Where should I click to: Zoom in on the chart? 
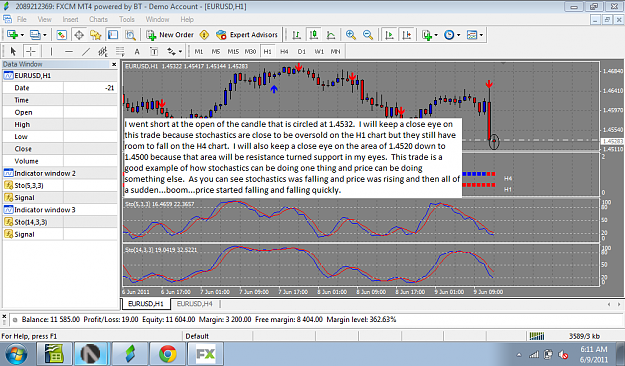click(x=351, y=35)
